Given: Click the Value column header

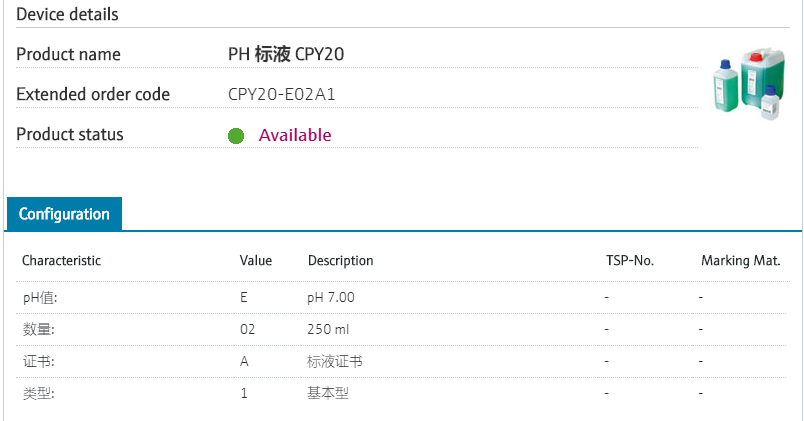Looking at the screenshot, I should pyautogui.click(x=256, y=261).
